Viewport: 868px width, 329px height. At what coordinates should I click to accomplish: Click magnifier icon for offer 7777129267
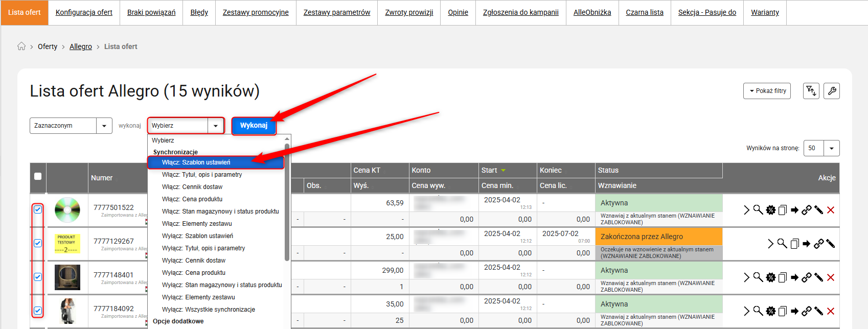pyautogui.click(x=782, y=243)
